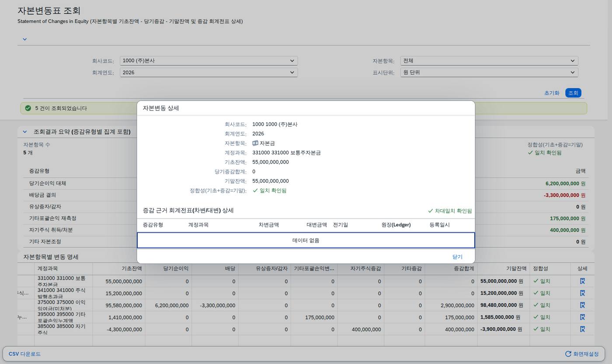The image size is (612, 364).
Task: Open the 자본항목 전체 dropdown
Action: click(489, 61)
